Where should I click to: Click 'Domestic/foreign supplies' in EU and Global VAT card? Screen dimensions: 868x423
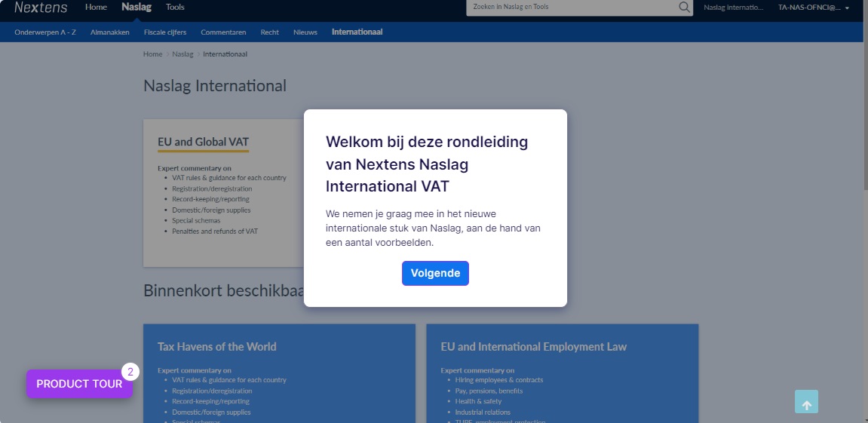[x=211, y=210]
